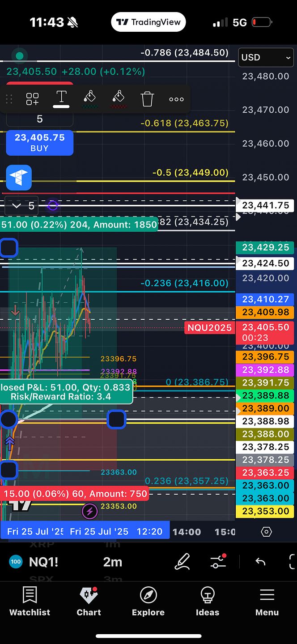
Task: Open the NQ1! symbol search
Action: click(x=44, y=562)
